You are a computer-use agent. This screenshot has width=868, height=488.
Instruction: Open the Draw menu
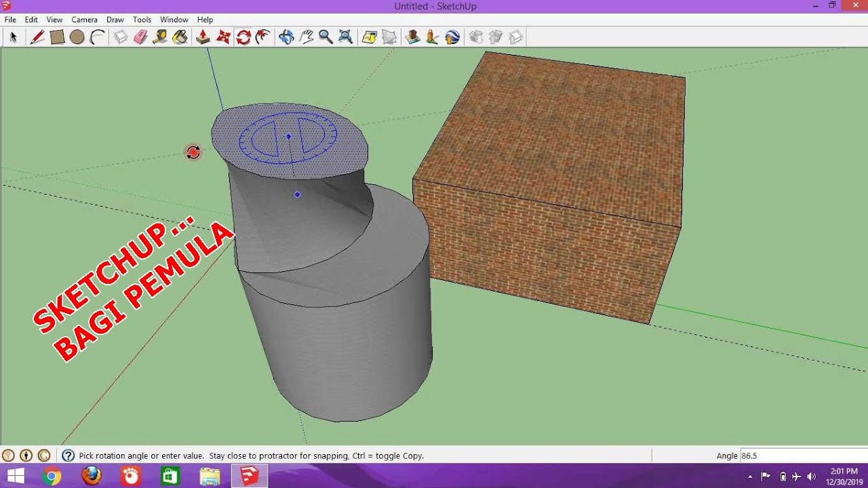[x=115, y=20]
